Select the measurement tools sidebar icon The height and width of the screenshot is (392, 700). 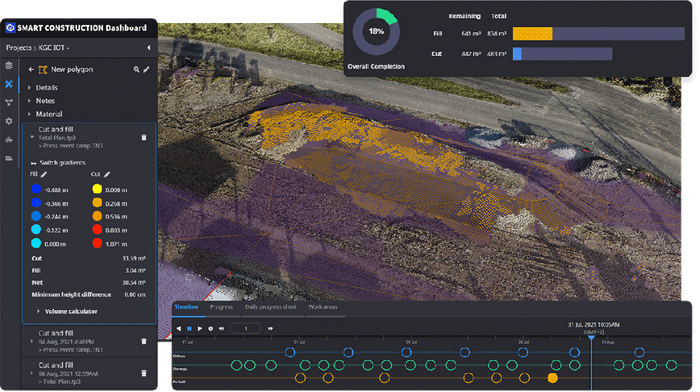click(9, 84)
